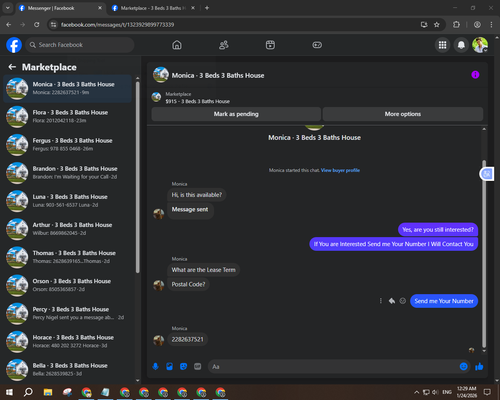Send a thumbs up like
This screenshot has height=400, width=500.
coord(479,367)
